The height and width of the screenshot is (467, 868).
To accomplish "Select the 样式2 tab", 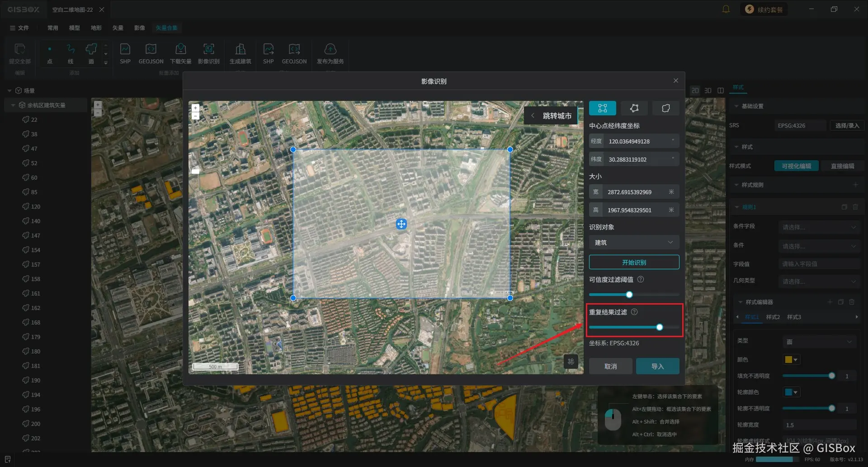I will point(773,317).
